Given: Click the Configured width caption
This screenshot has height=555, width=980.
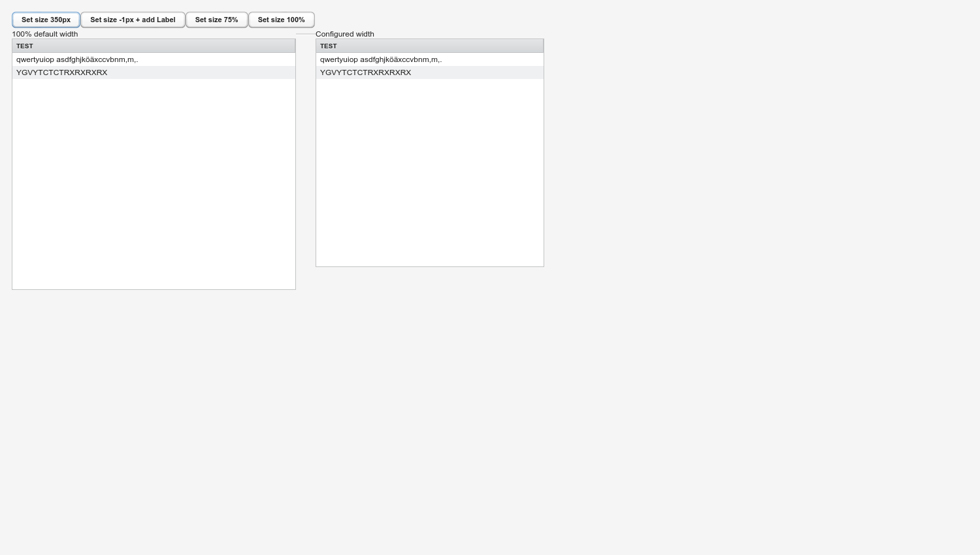Looking at the screenshot, I should [345, 34].
